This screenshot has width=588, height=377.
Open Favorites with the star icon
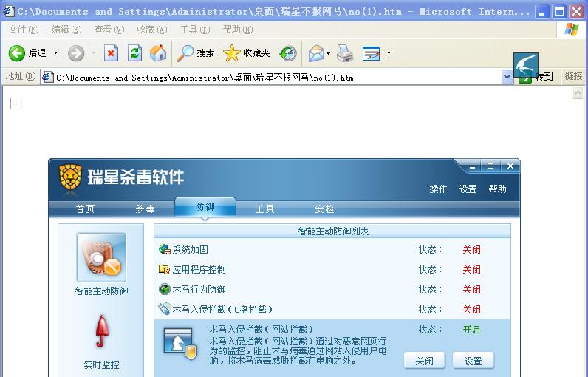click(232, 53)
